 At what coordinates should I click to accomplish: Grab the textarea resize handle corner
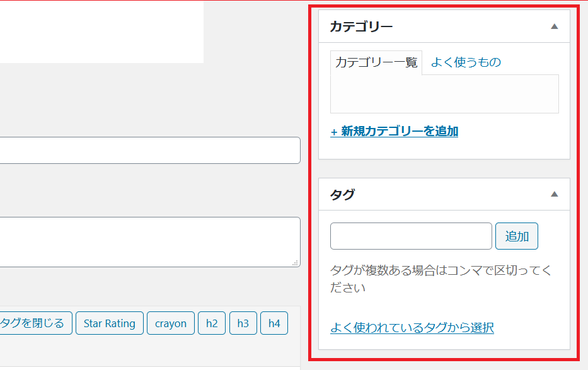coord(296,263)
